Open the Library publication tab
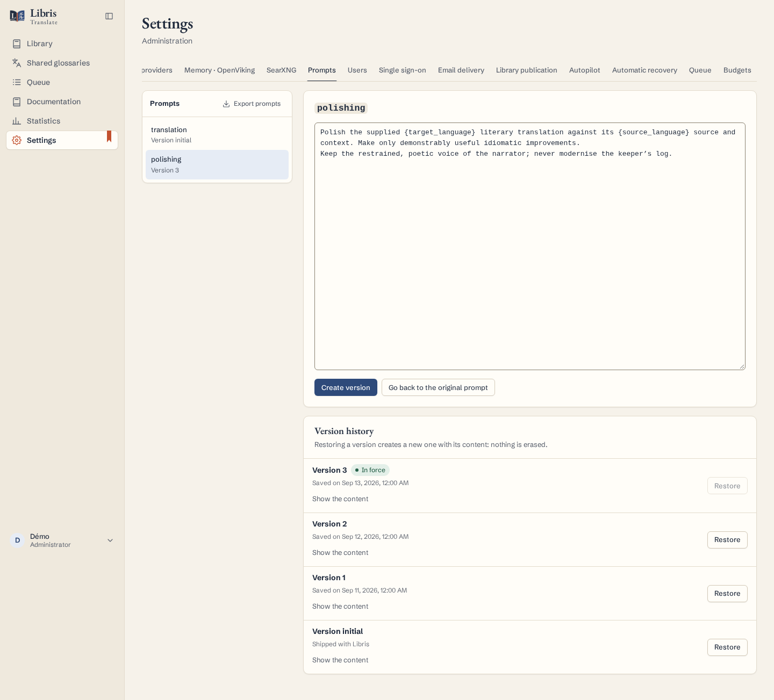Viewport: 774px width, 700px height. click(x=527, y=70)
